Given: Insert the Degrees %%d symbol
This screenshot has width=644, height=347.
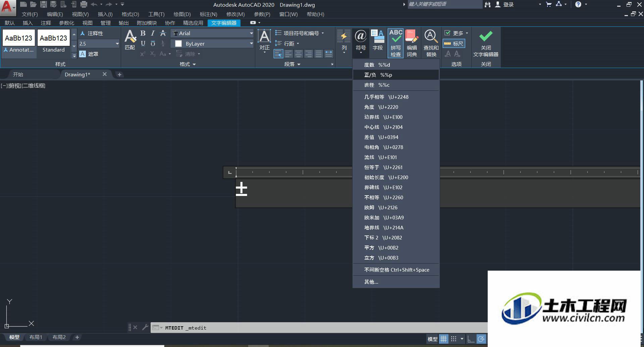Looking at the screenshot, I should 396,65.
